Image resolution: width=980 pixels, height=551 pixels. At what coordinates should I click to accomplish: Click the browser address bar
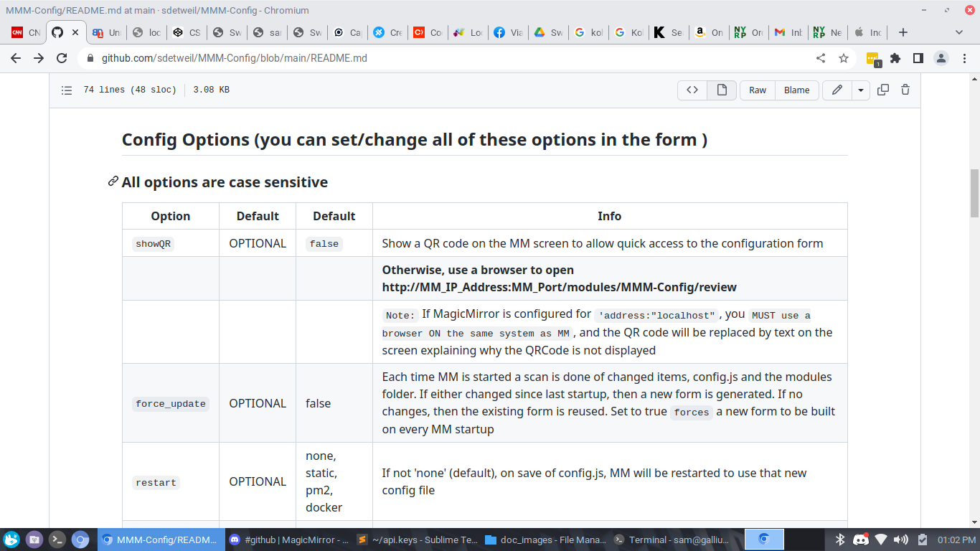pyautogui.click(x=287, y=60)
